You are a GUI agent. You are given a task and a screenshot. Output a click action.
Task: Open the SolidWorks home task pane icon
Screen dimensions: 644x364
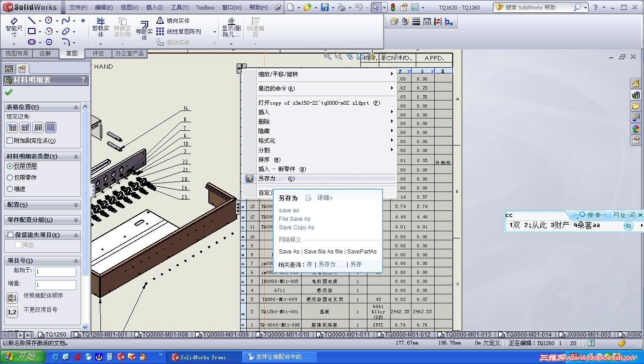[x=635, y=83]
